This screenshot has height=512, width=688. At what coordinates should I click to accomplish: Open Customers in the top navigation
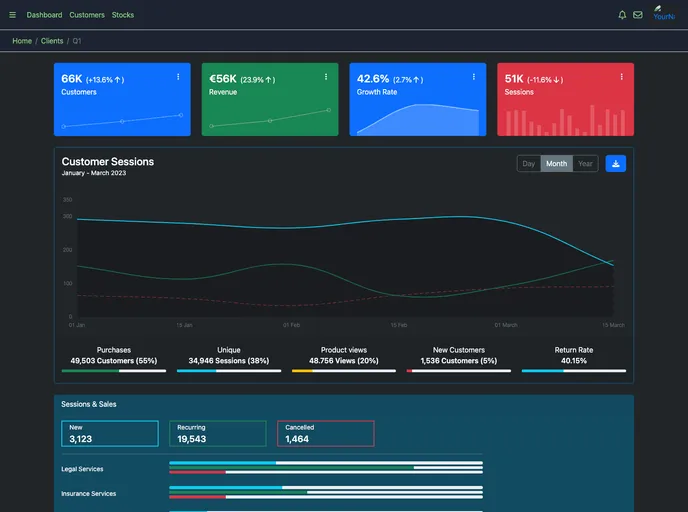pos(87,15)
